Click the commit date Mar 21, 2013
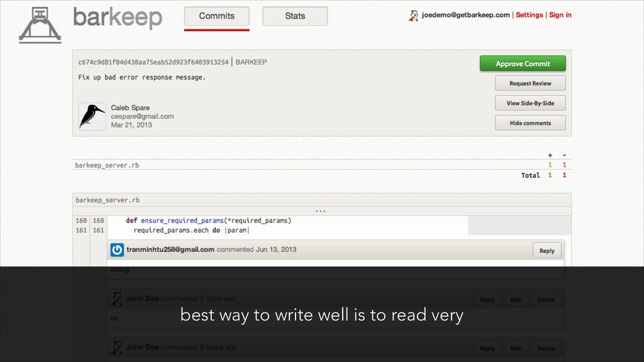Image resolution: width=644 pixels, height=362 pixels. 131,125
